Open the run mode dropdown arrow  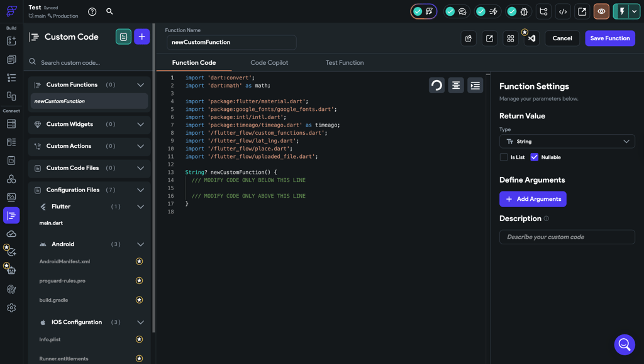pyautogui.click(x=635, y=11)
